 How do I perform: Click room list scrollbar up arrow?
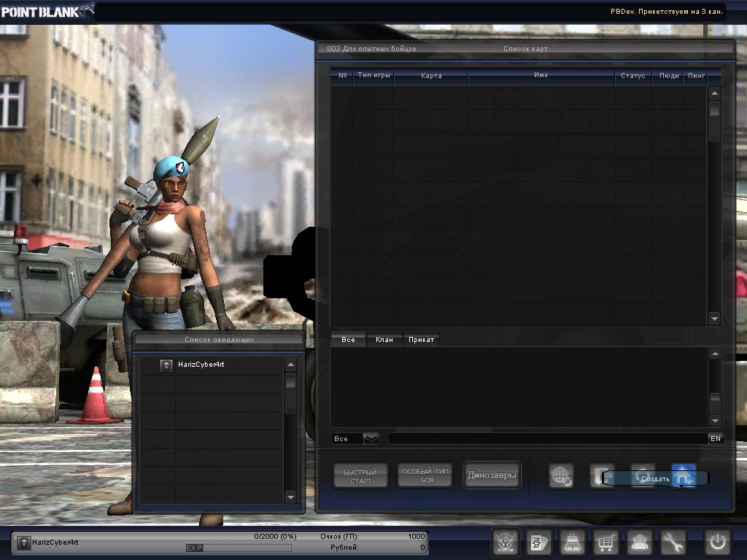point(714,93)
